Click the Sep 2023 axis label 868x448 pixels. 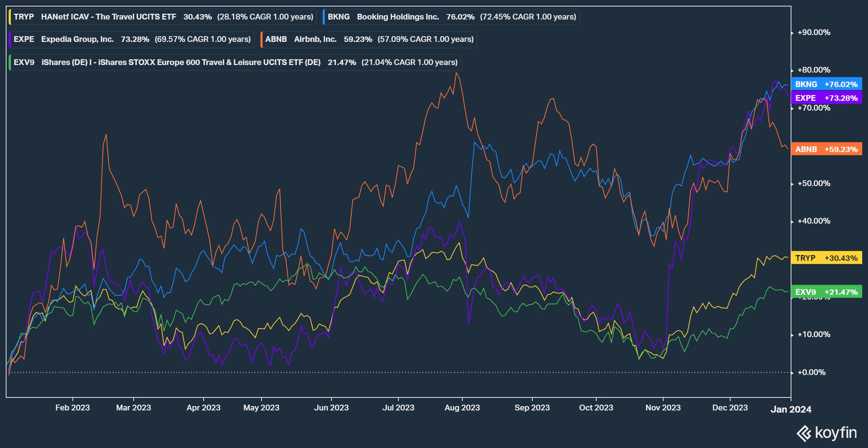coord(532,408)
